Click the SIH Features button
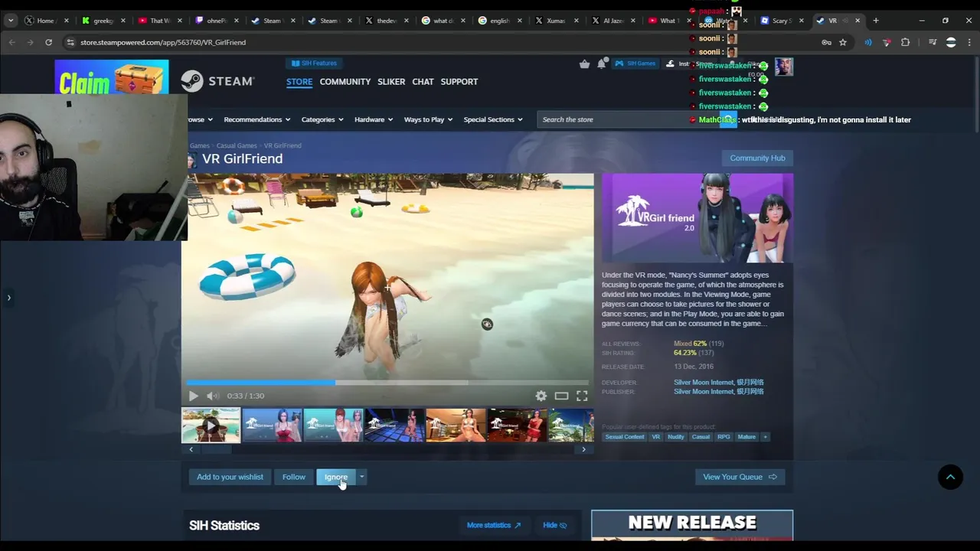 315,63
